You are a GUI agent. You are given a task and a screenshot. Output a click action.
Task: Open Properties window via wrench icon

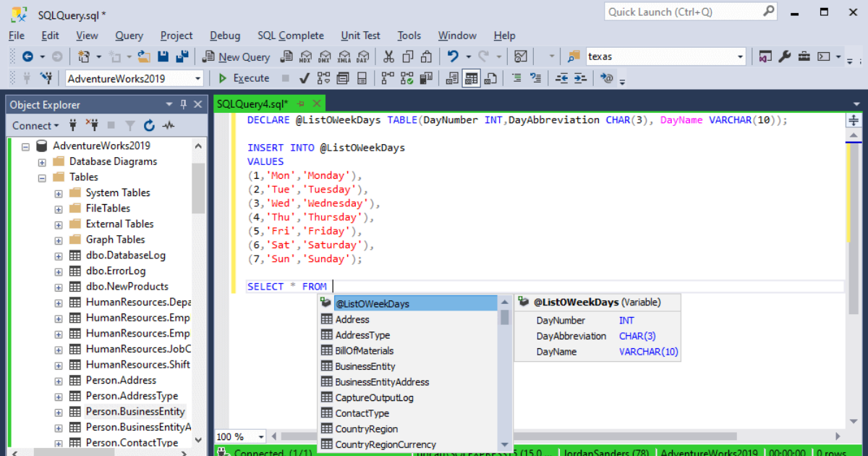tap(785, 56)
